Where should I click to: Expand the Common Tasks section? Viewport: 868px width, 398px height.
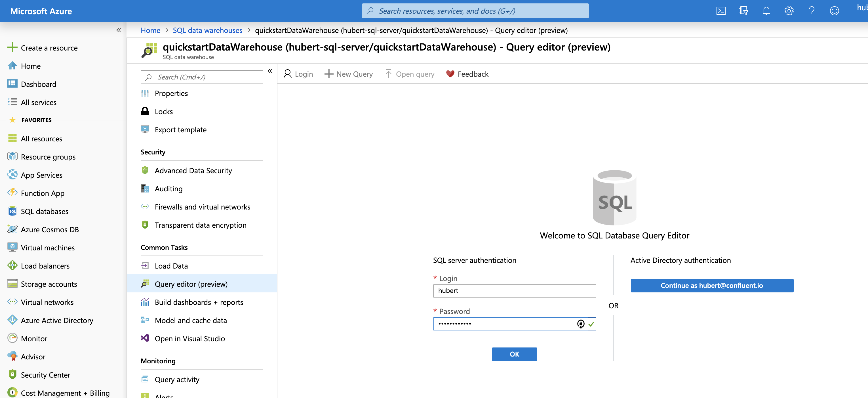click(x=163, y=247)
